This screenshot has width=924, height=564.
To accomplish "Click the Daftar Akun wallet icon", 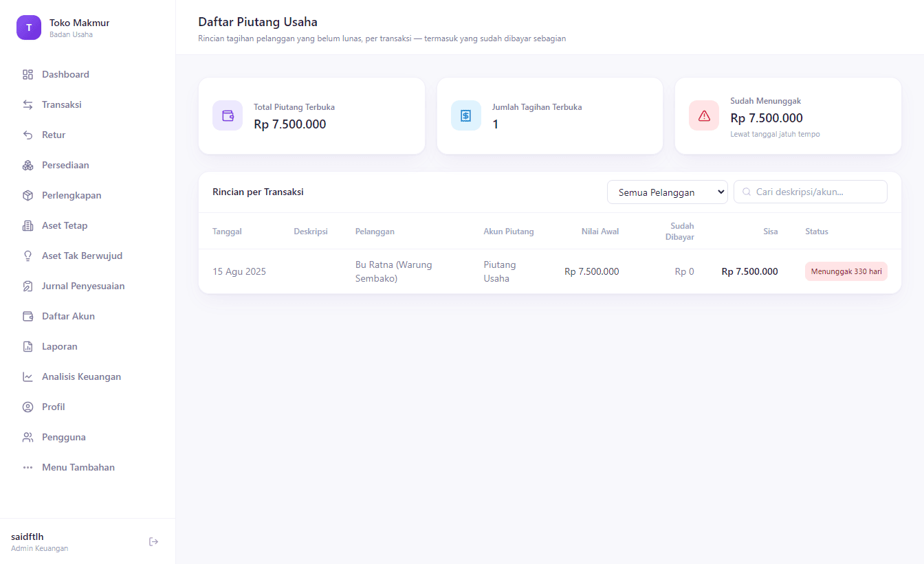I will pyautogui.click(x=27, y=316).
